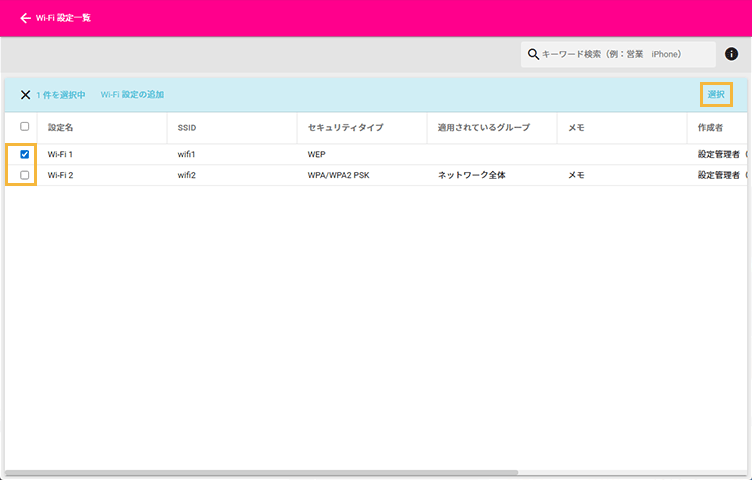Click the horizontal scrollbar at the bottom
This screenshot has width=752, height=480.
click(x=261, y=472)
